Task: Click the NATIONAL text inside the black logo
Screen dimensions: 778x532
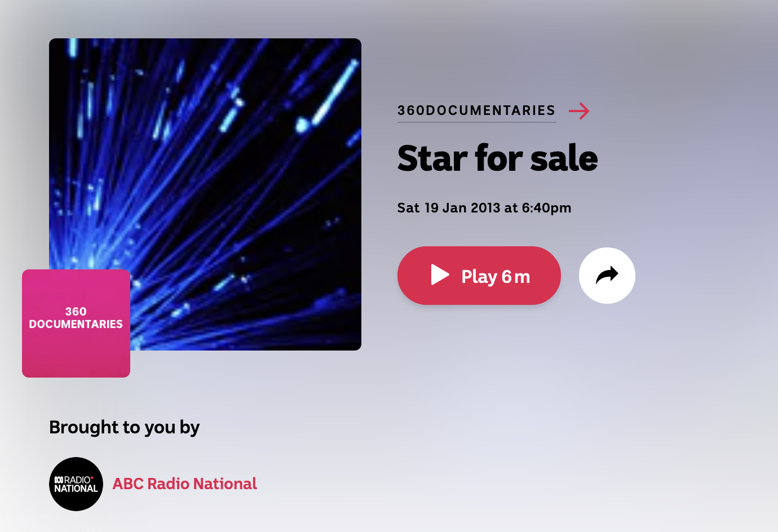Action: [76, 489]
